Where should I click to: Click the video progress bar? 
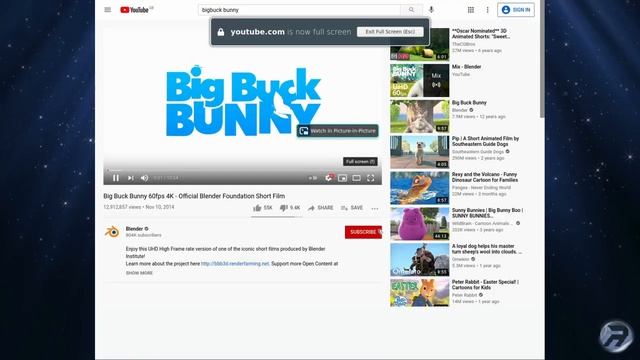[243, 170]
